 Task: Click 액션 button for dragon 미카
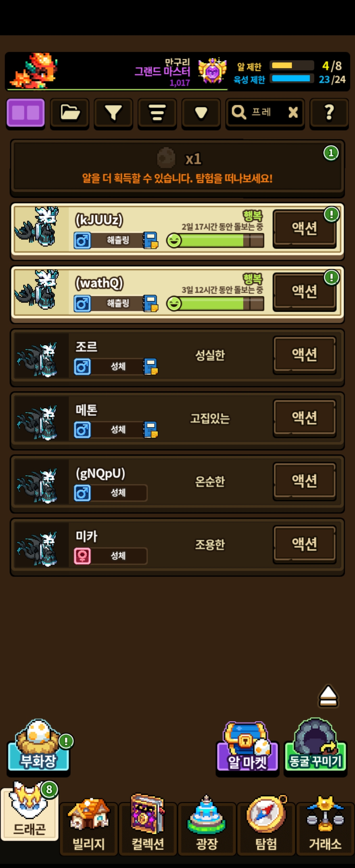304,544
